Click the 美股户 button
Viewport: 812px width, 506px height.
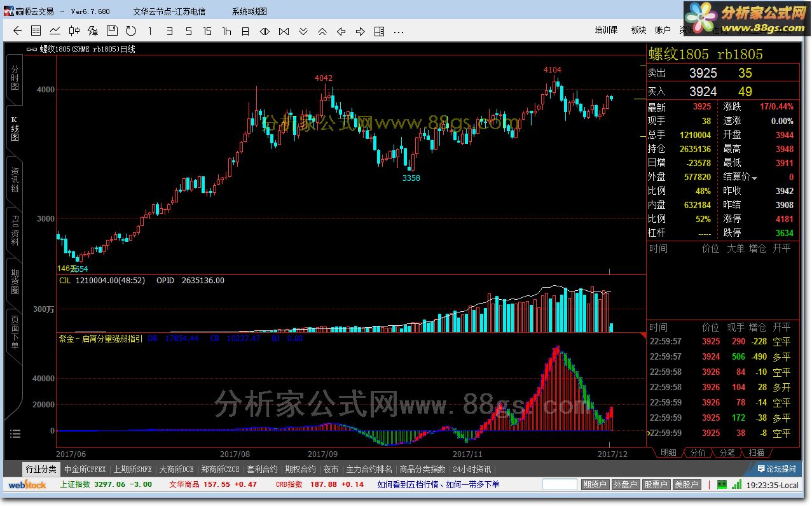coord(686,484)
